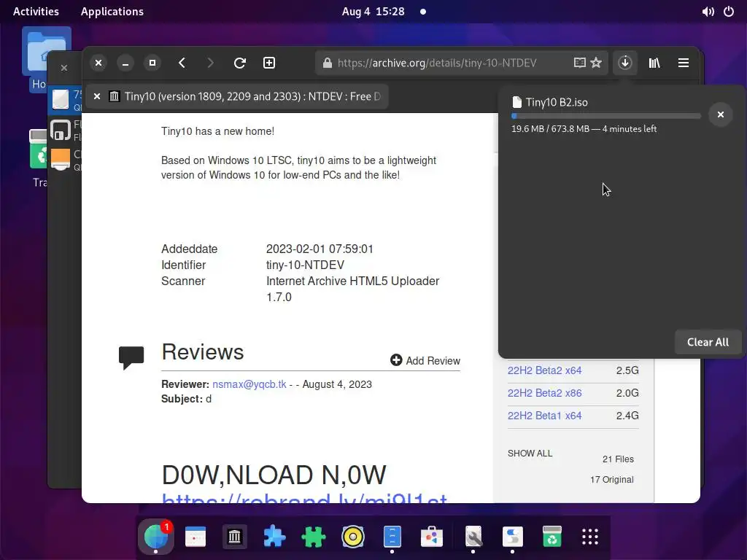Screen dimensions: 747x560
Task: Open the blue file cabinet dock app
Action: pyautogui.click(x=392, y=537)
